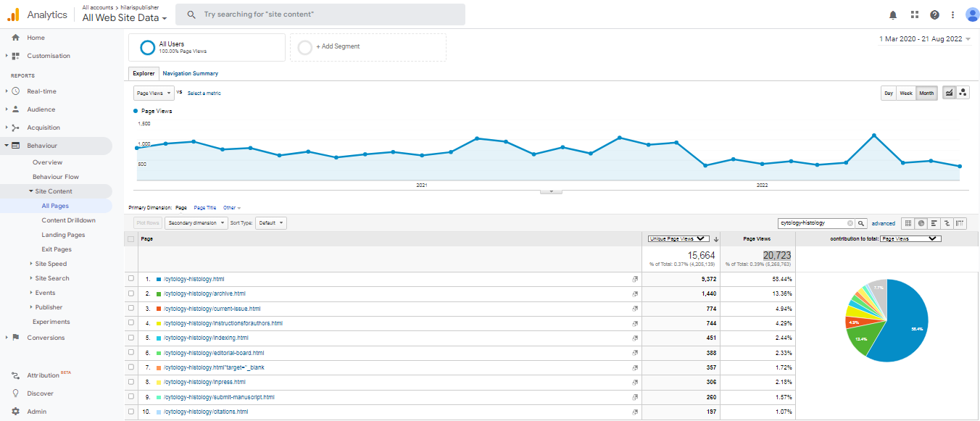Switch to the Navigation Summary tab
980x421 pixels.
coord(190,73)
